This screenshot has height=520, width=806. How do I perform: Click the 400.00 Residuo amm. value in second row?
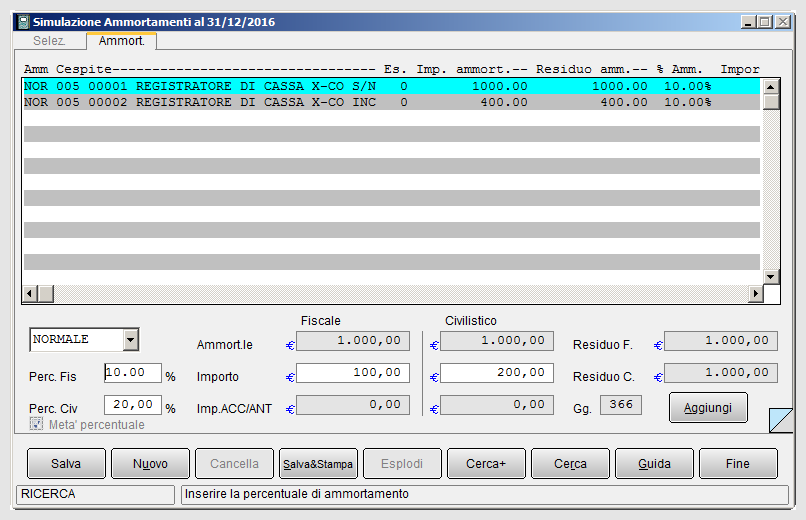point(624,102)
